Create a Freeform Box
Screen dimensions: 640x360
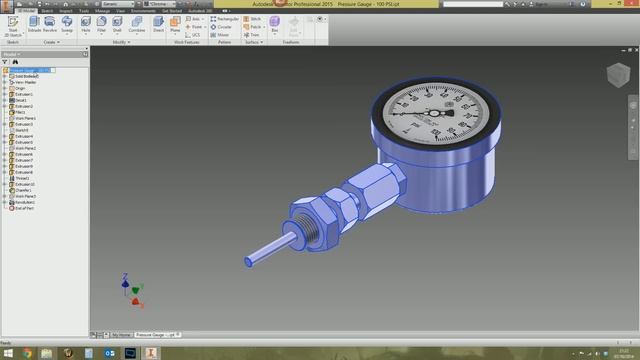point(275,24)
